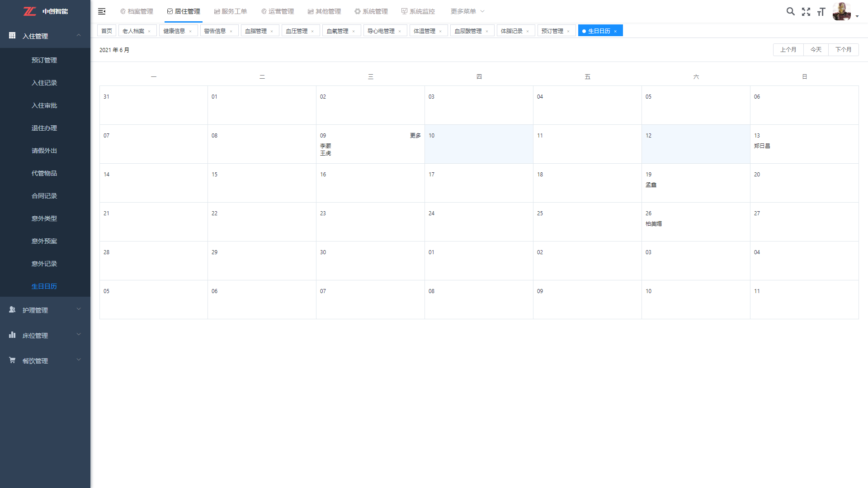Image resolution: width=868 pixels, height=488 pixels.
Task: Collapse the 入住管理 sidebar section
Action: 45,36
